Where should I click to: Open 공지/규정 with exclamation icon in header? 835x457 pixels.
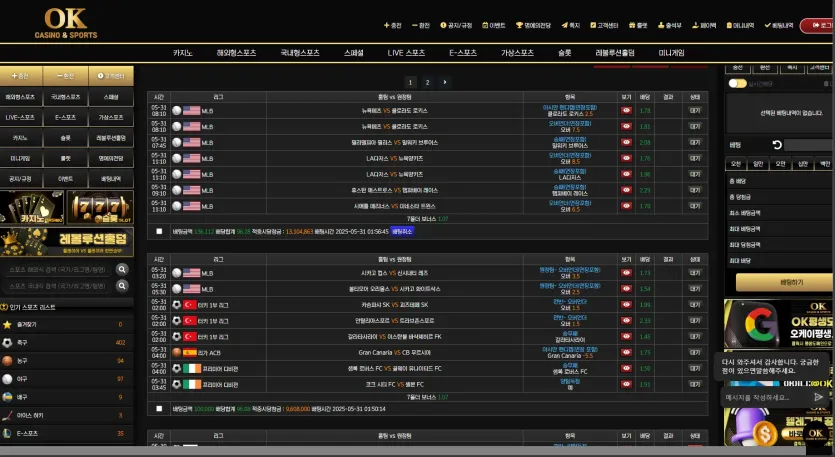point(456,25)
